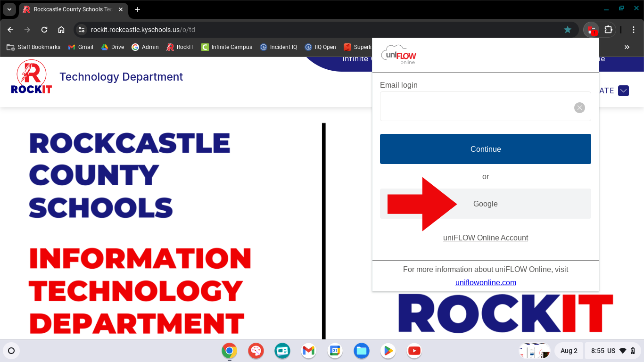View site information for rockit.rockcastle.kyschools.us

coord(82,30)
